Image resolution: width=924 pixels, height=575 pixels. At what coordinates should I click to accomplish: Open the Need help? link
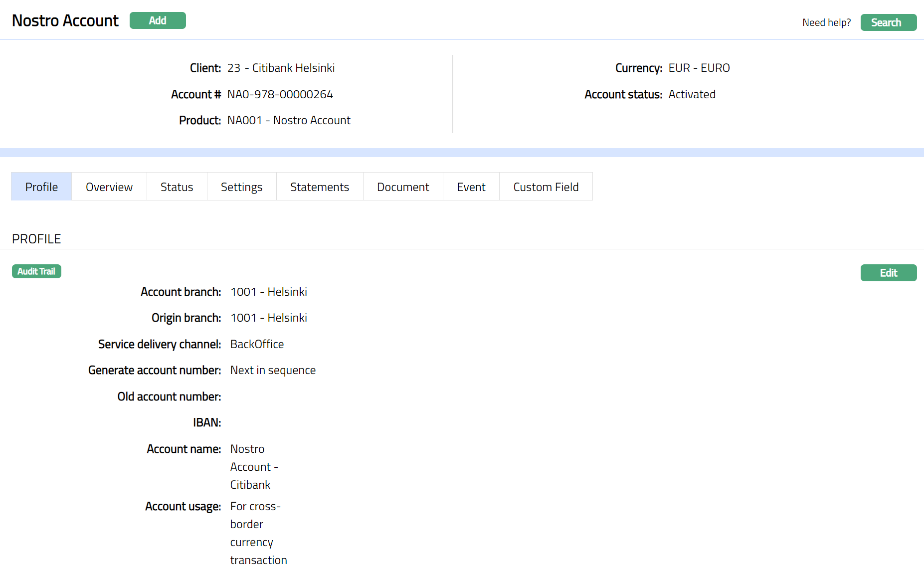point(826,22)
